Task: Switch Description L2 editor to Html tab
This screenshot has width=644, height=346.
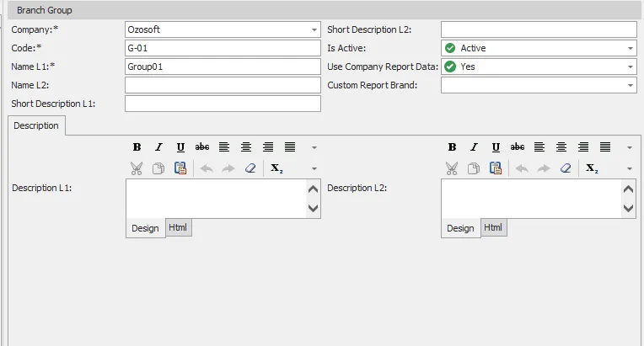Action: point(494,227)
